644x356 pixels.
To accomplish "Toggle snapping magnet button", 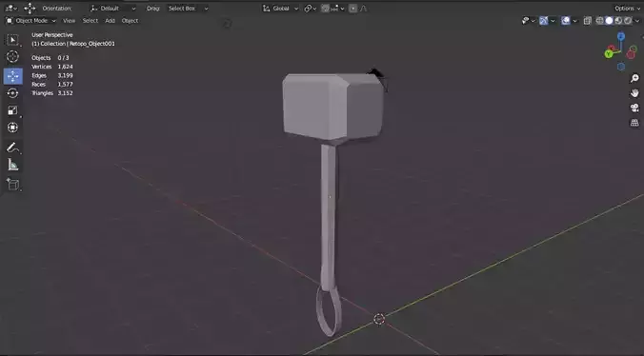I will tap(325, 9).
